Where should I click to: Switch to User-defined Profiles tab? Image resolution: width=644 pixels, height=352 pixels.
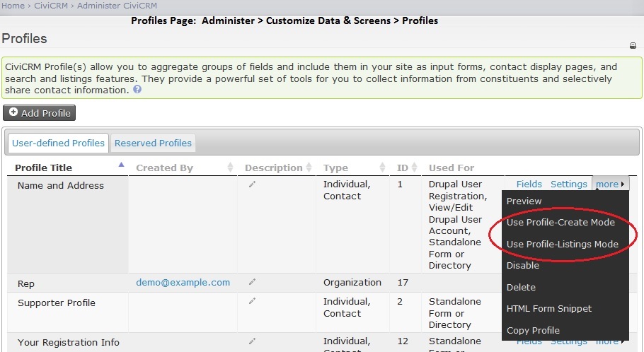(58, 143)
